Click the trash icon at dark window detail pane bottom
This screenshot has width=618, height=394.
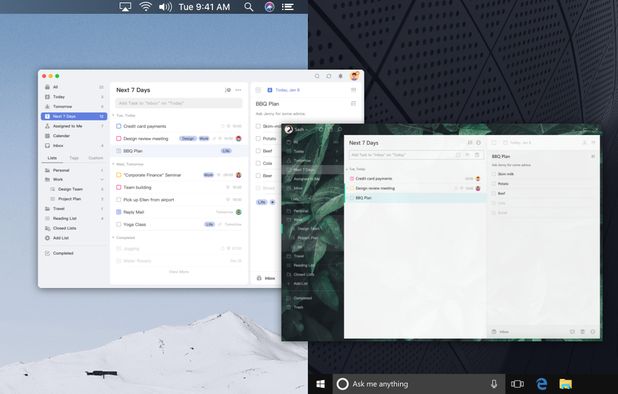pyautogui.click(x=583, y=332)
